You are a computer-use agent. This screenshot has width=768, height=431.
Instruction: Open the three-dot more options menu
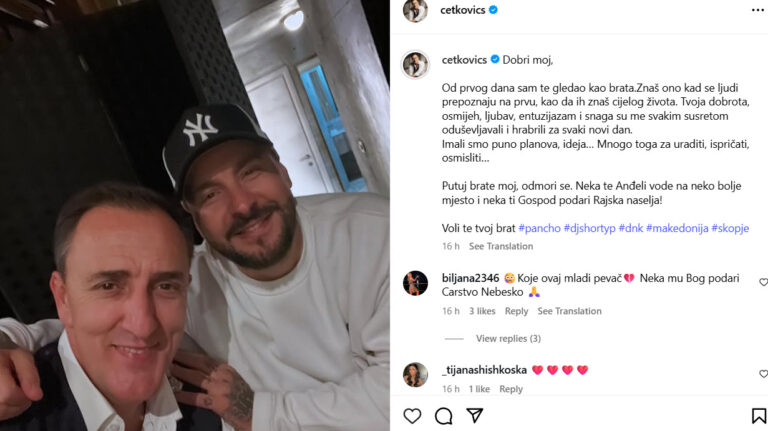757,10
